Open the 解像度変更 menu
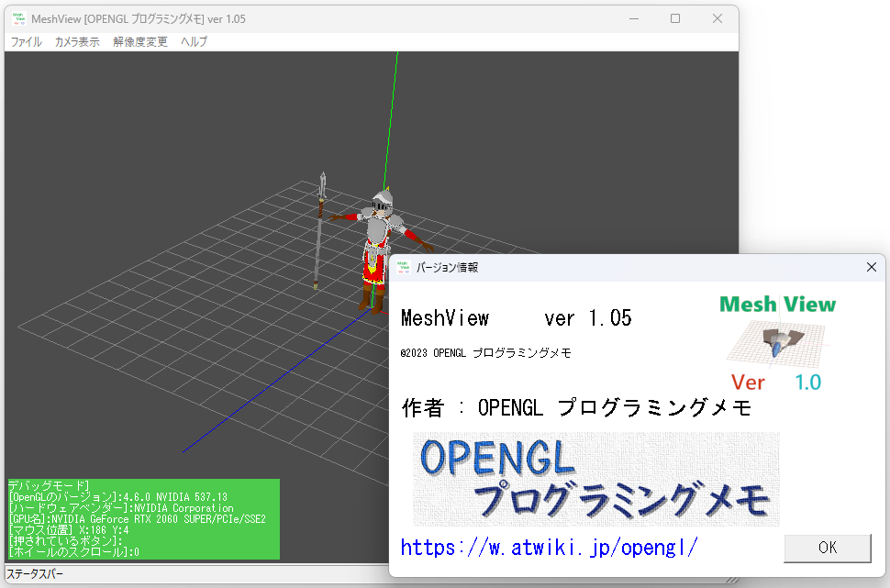The image size is (890, 588). [140, 42]
